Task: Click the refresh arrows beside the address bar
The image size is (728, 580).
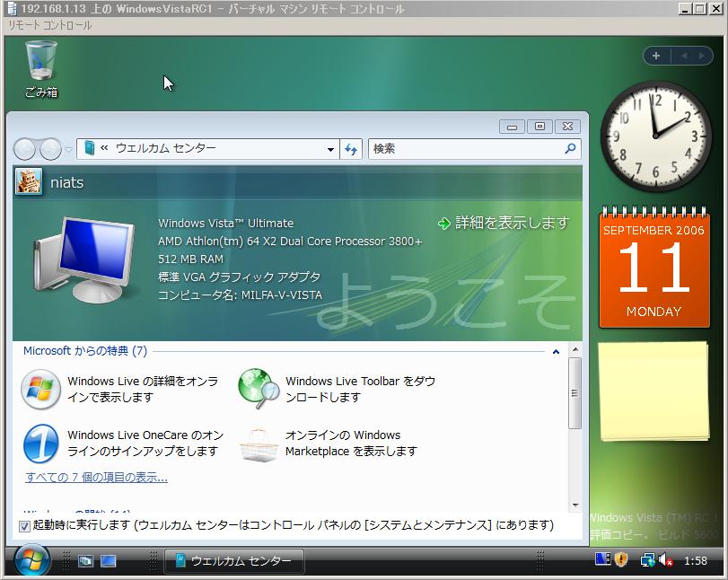Action: coord(351,149)
